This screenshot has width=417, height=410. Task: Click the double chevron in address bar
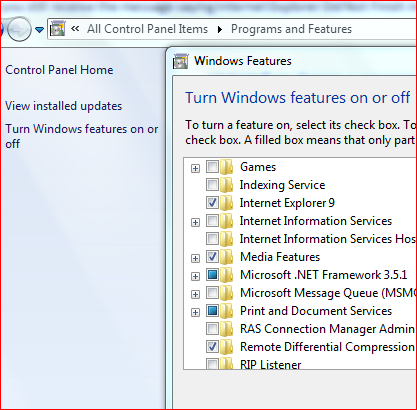tap(75, 29)
